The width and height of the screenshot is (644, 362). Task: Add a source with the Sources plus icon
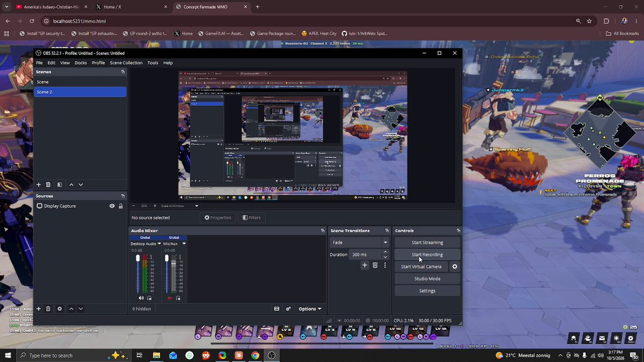coord(38,309)
